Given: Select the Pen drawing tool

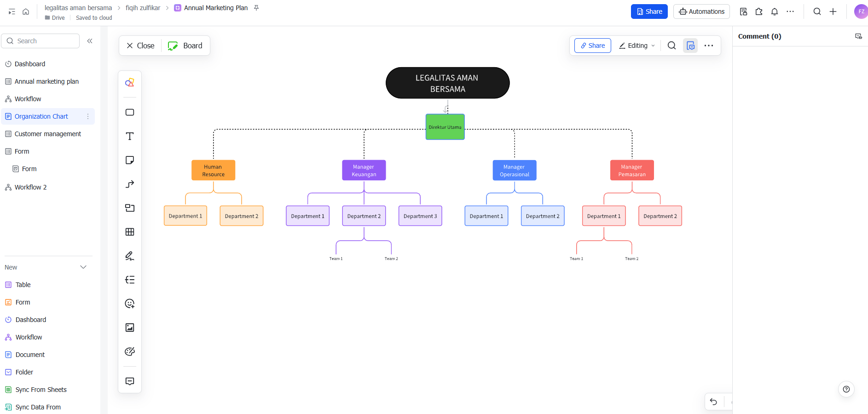Looking at the screenshot, I should coord(130,256).
